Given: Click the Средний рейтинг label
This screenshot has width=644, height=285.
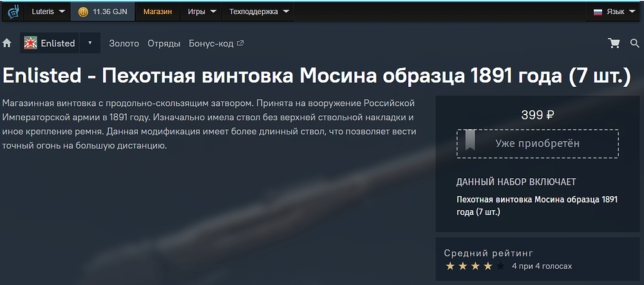Looking at the screenshot, I should point(489,253).
